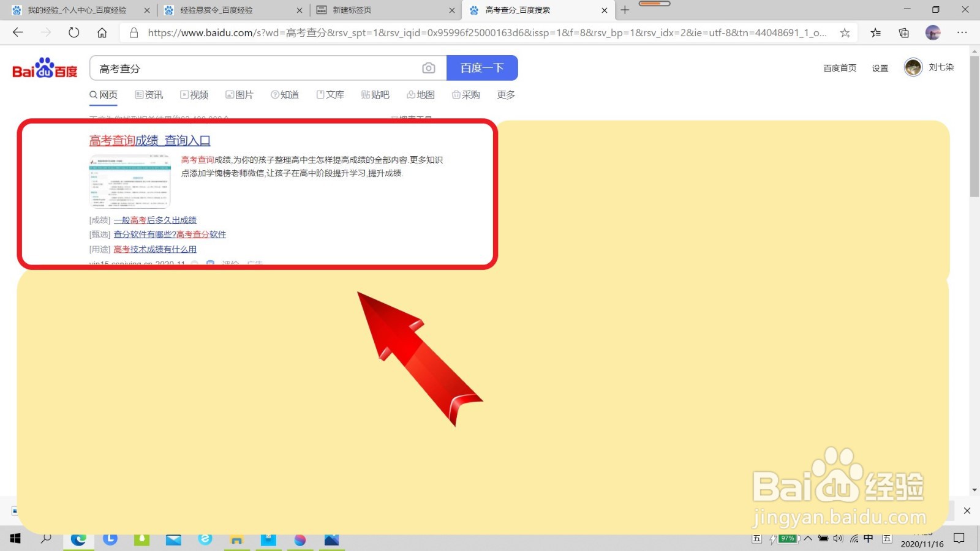Click the browser Back arrow

click(18, 32)
